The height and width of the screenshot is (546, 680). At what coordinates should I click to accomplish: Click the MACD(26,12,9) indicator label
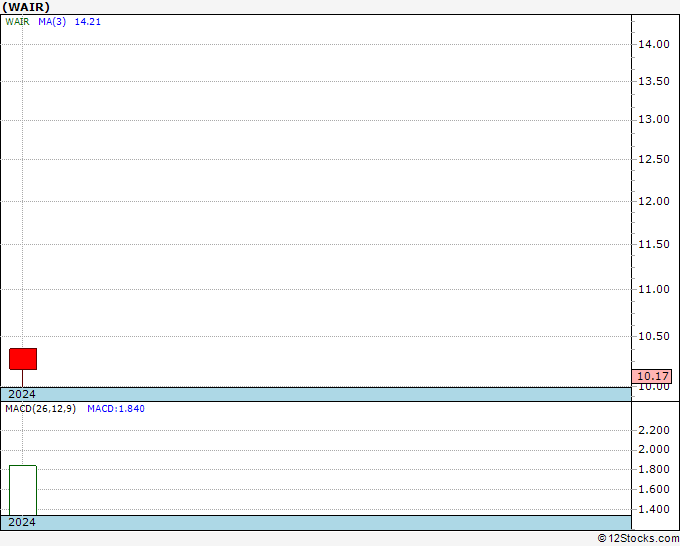tap(40, 409)
